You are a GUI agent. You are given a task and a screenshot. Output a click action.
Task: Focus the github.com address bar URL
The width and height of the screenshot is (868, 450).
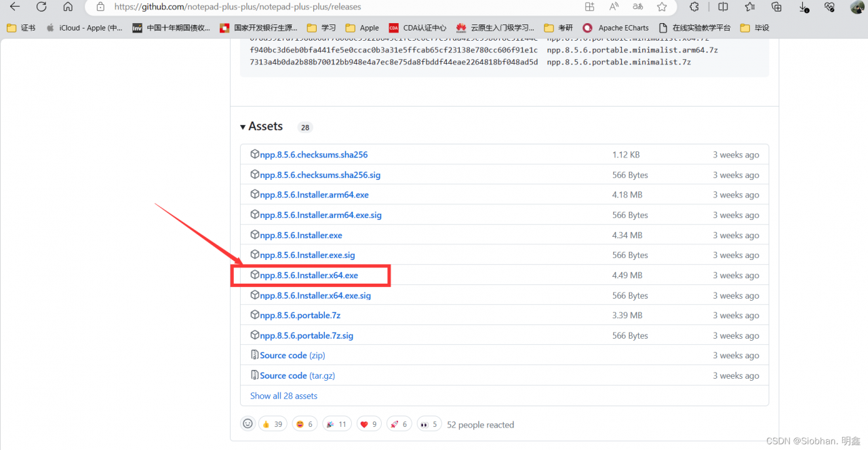[237, 7]
